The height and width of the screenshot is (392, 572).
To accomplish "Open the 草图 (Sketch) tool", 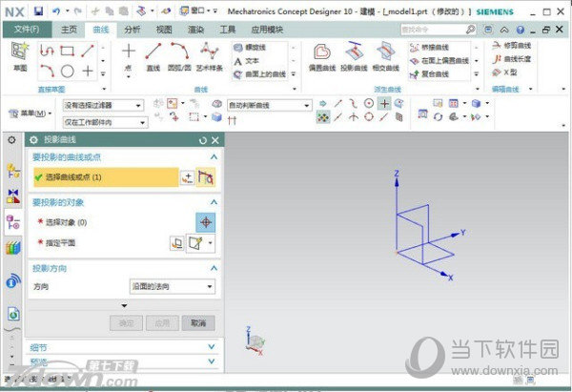I will [20, 55].
